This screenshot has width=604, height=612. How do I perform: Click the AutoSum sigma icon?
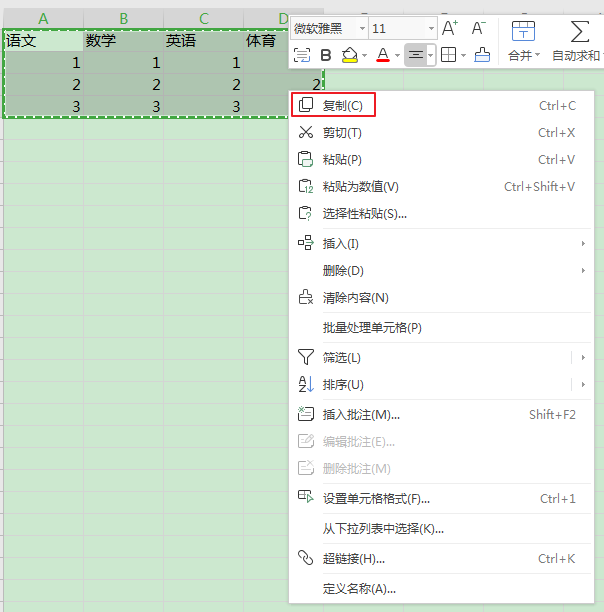580,32
